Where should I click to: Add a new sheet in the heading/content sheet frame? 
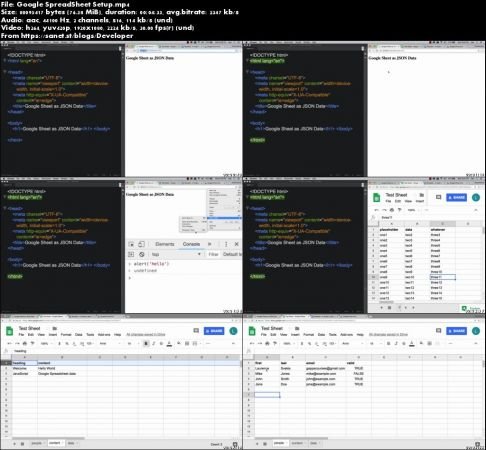point(14,444)
